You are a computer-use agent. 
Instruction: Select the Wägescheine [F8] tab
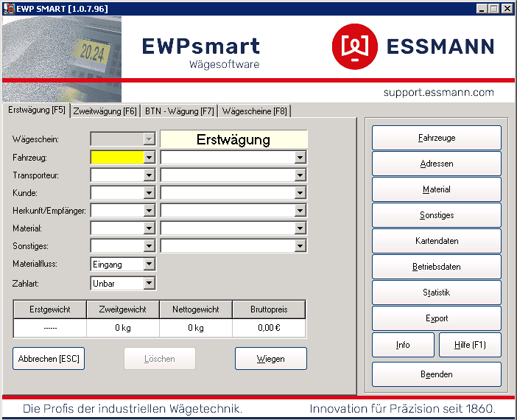[x=255, y=111]
